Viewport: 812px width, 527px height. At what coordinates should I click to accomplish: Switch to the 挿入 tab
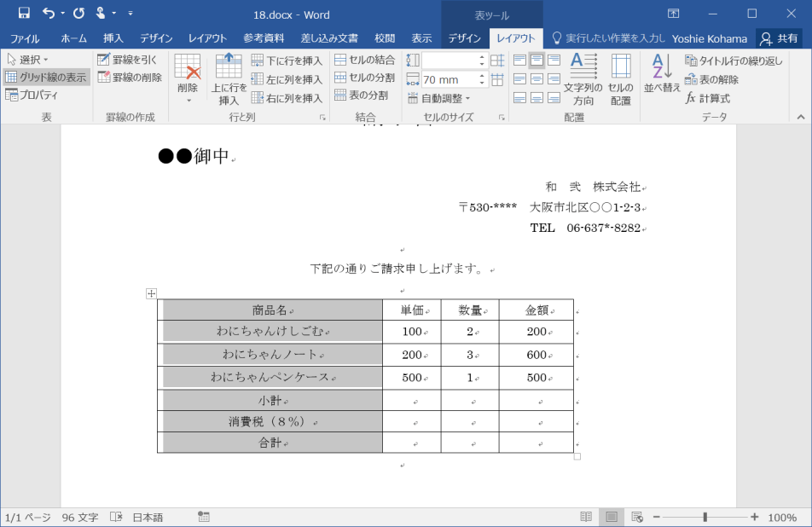click(113, 38)
